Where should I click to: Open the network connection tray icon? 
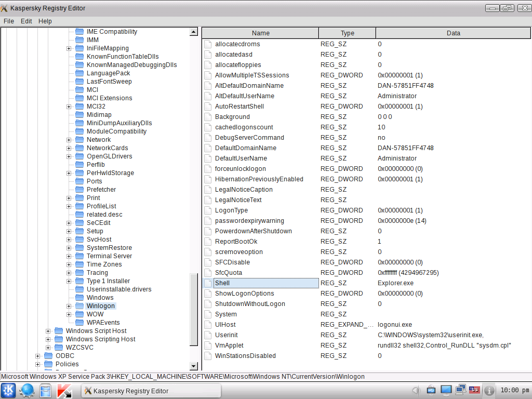[x=460, y=390]
